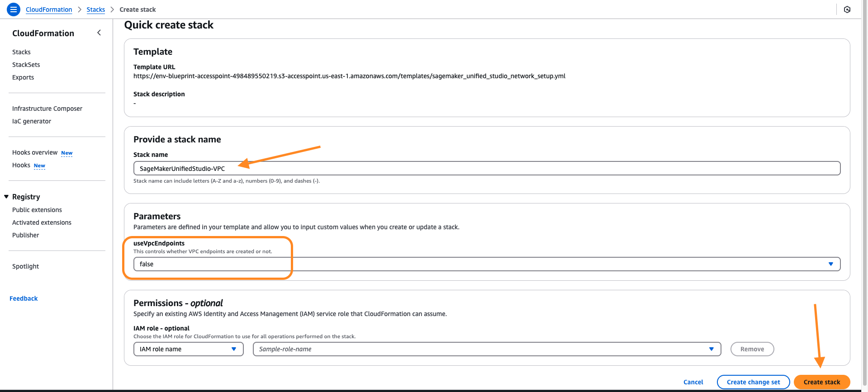Click the Feedback link

pos(24,298)
